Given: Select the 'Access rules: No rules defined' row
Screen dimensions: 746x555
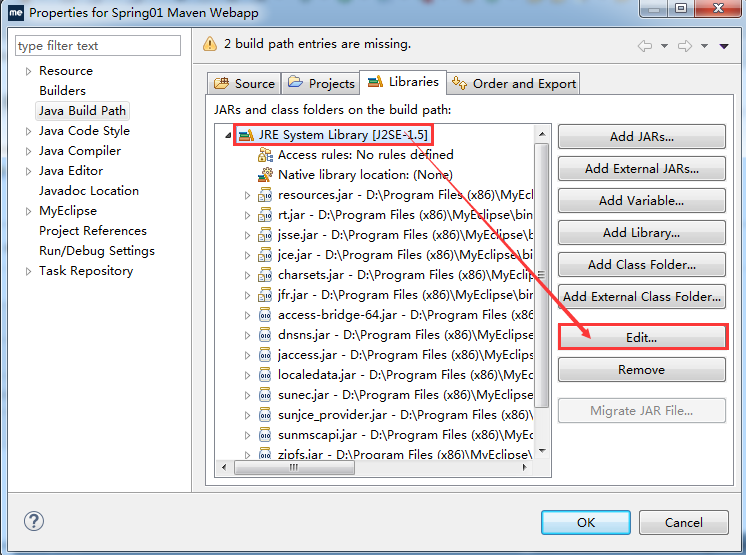Looking at the screenshot, I should 365,155.
